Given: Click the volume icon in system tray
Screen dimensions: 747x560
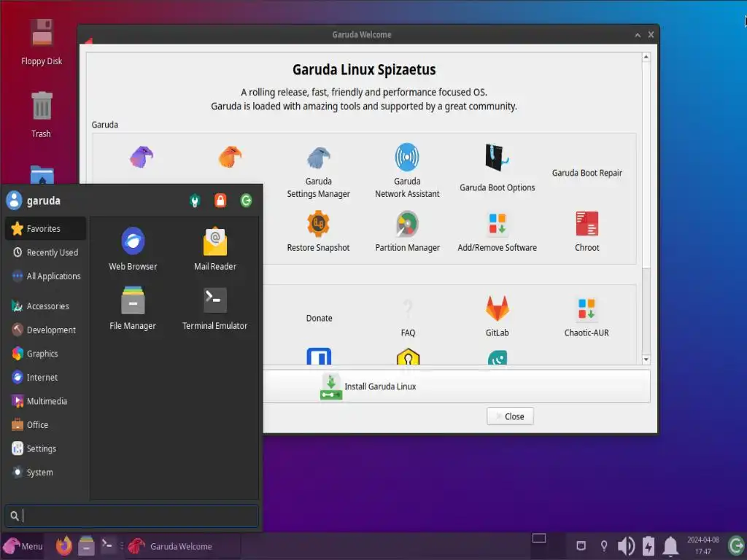Looking at the screenshot, I should 626,546.
